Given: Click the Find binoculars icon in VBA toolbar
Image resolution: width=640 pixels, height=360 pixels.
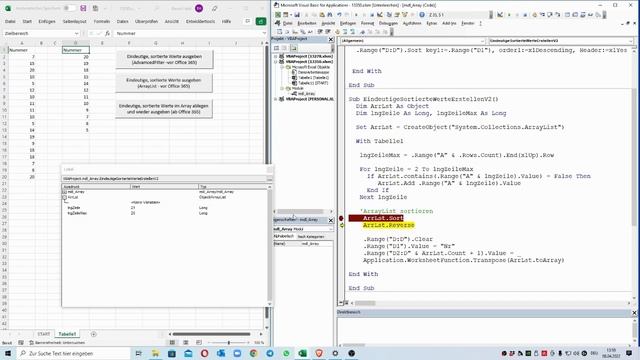Looking at the screenshot, I should pyautogui.click(x=330, y=15).
